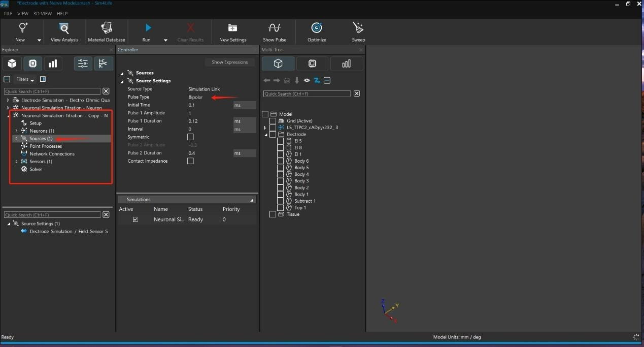Expand the Neurons (1) tree node
Screen dimensions: 644x347
coord(16,131)
